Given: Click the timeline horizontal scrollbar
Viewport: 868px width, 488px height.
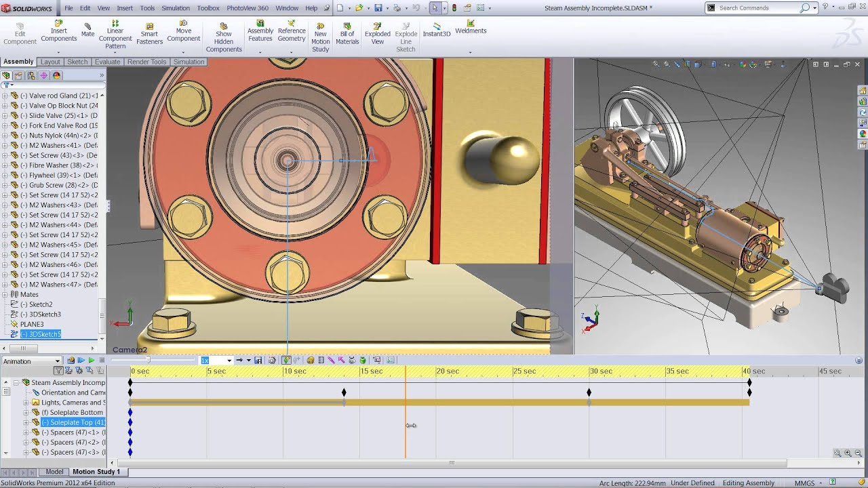Looking at the screenshot, I should pos(451,463).
